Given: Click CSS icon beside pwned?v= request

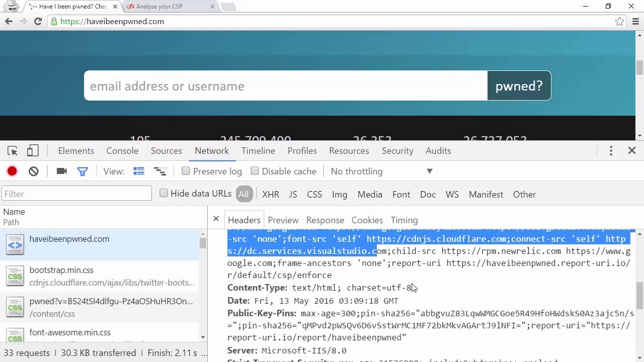Looking at the screenshot, I should [15, 307].
